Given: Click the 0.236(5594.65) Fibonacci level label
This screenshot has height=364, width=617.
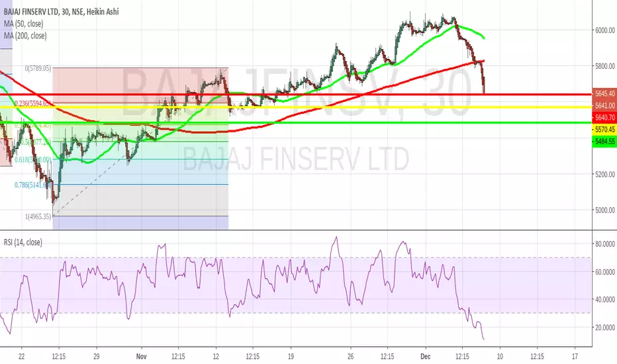Looking at the screenshot, I should coord(33,103).
